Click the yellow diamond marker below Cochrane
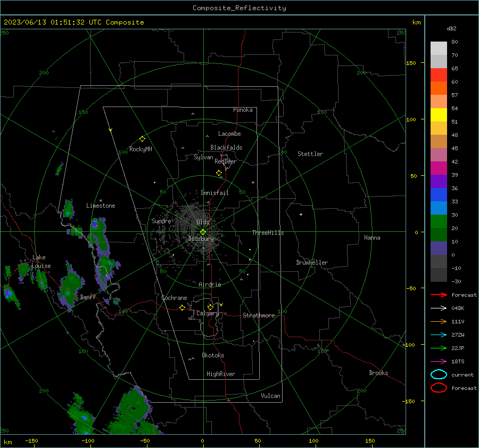Viewport: 479px width, 448px height. tap(182, 307)
